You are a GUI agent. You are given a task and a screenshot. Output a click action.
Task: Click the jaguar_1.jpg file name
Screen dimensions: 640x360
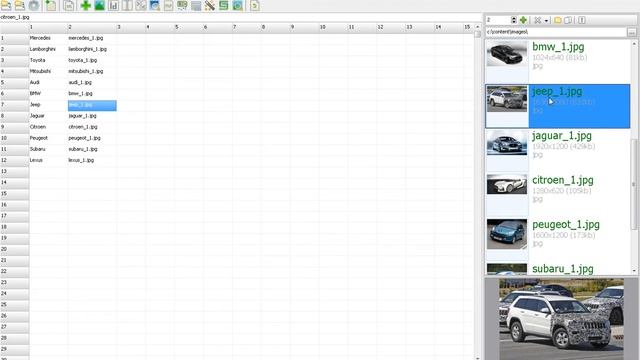pyautogui.click(x=562, y=136)
